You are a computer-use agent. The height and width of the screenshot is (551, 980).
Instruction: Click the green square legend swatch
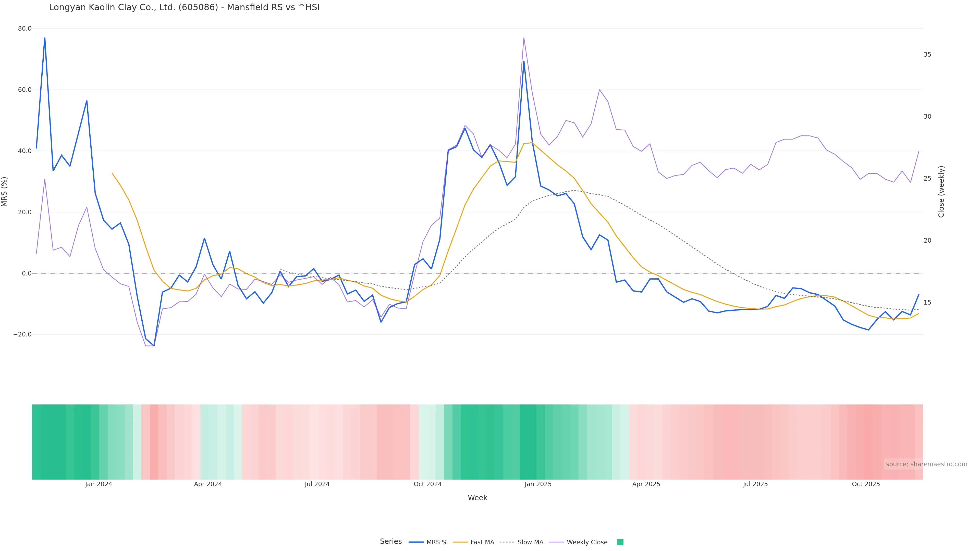tap(620, 542)
